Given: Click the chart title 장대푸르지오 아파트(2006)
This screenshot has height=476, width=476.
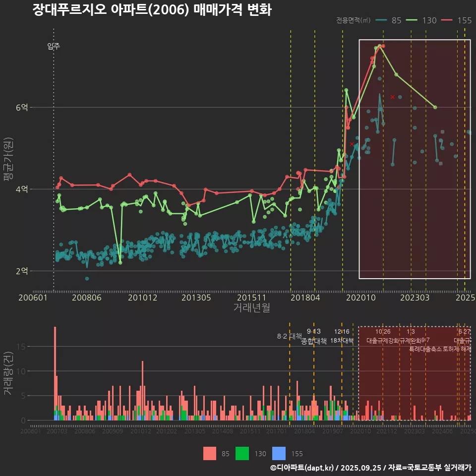Looking at the screenshot, I should 152,10.
